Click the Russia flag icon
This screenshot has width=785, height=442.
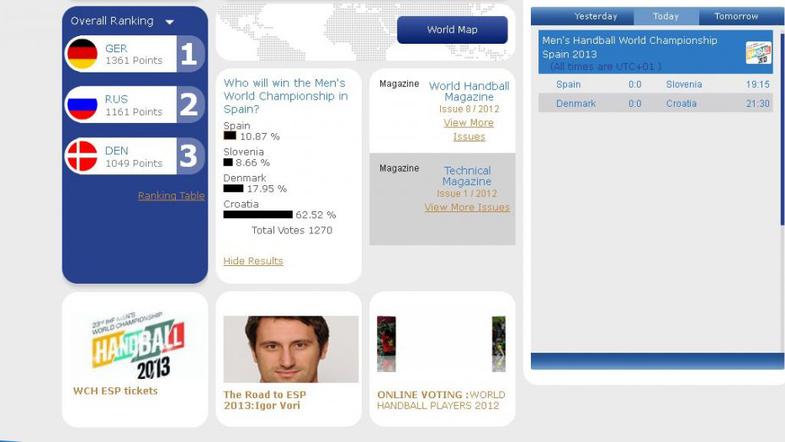pyautogui.click(x=82, y=105)
